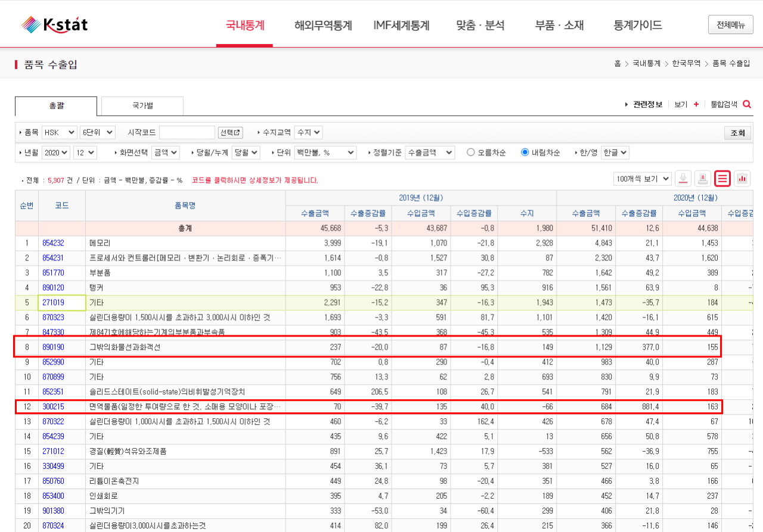
Task: Click the red plus next to 보기
Action: (x=696, y=104)
